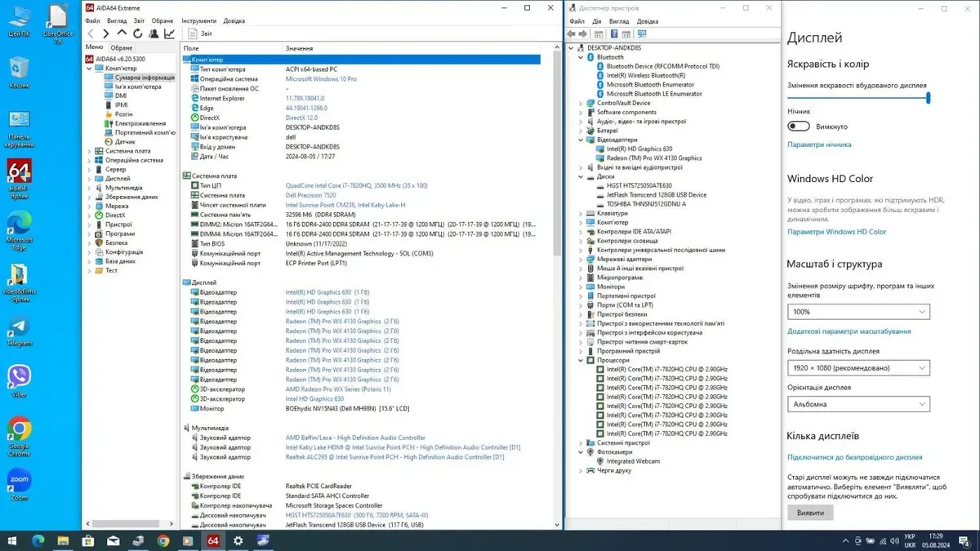Click the built-in display brightness slider
Screen dimensions: 980x551
click(x=857, y=98)
